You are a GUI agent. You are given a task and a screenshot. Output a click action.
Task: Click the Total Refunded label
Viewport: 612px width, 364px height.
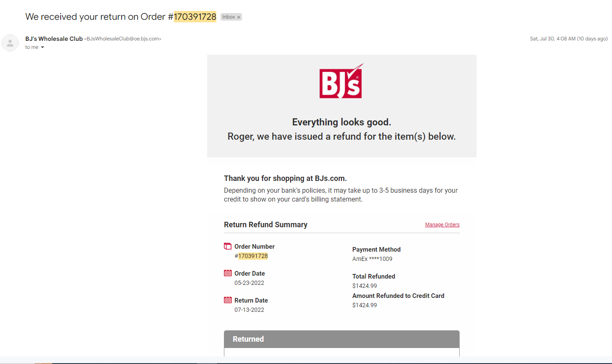pyautogui.click(x=374, y=276)
